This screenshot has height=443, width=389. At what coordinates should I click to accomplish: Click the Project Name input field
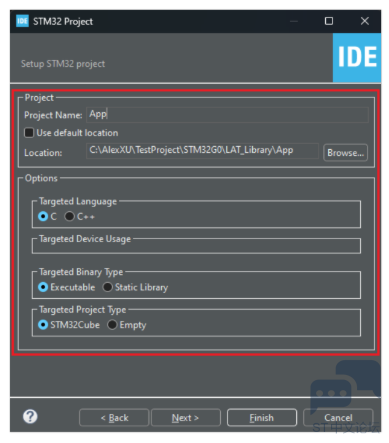click(x=227, y=115)
